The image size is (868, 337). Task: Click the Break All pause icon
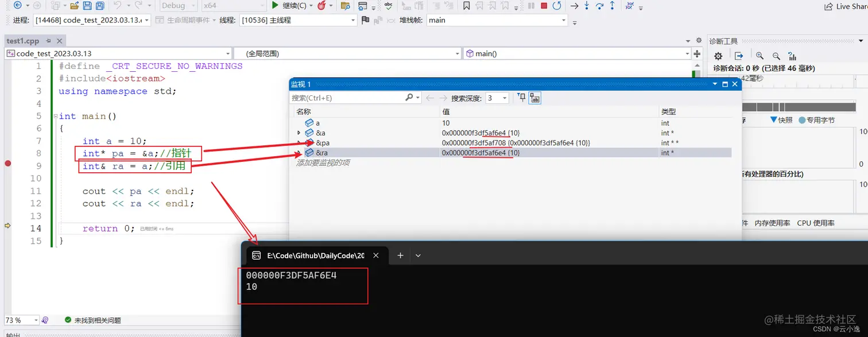pos(530,6)
